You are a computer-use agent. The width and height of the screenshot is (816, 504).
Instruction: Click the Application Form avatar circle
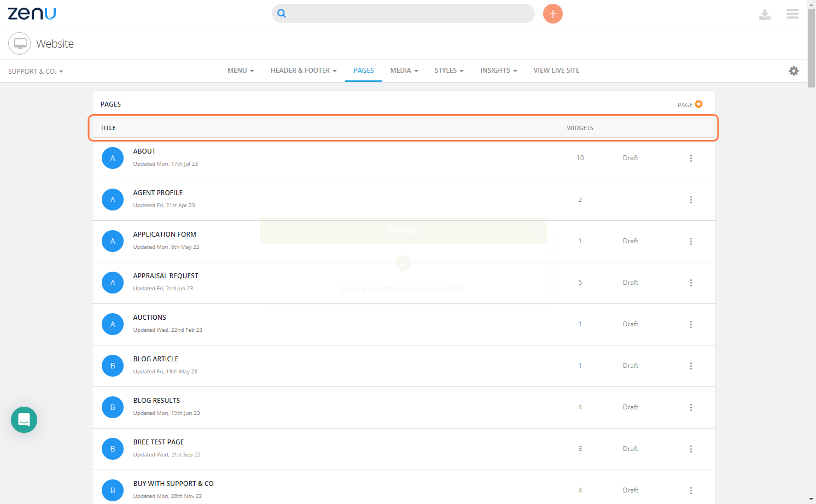(x=113, y=241)
